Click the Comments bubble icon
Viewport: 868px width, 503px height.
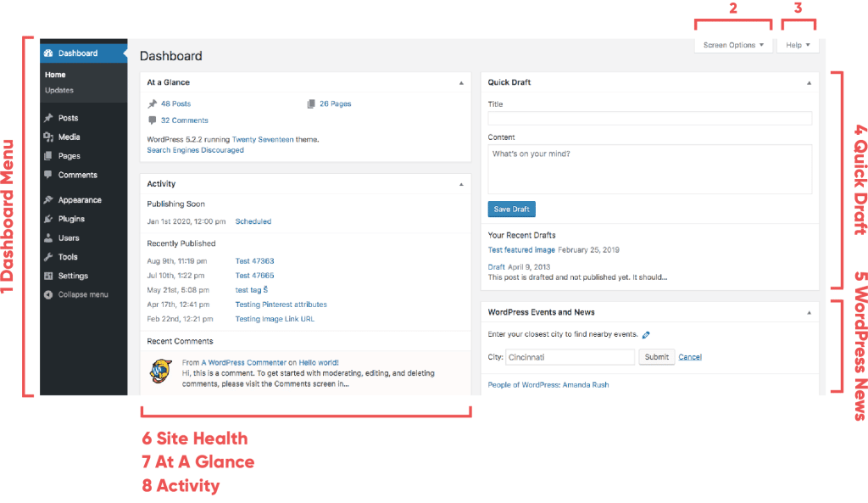[x=49, y=175]
